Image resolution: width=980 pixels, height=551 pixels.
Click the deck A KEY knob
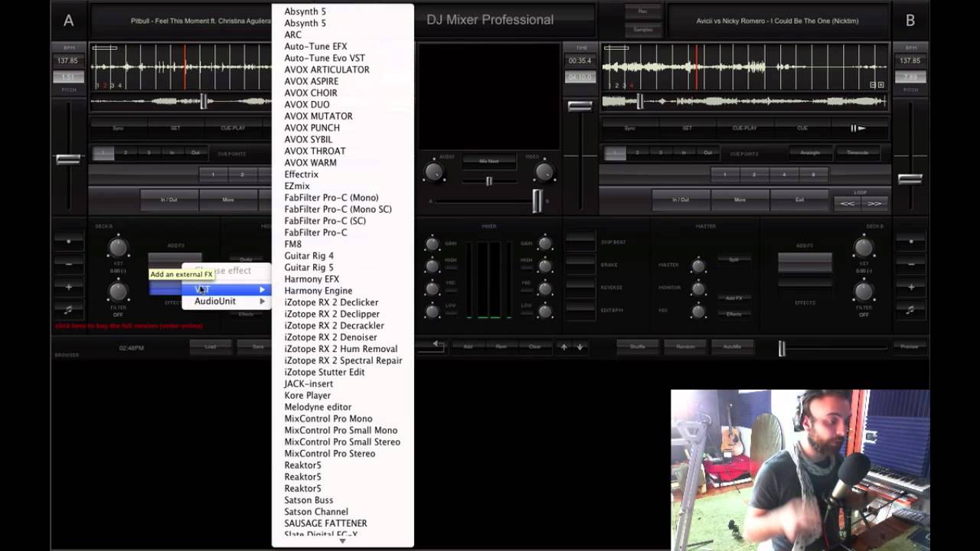click(x=117, y=247)
